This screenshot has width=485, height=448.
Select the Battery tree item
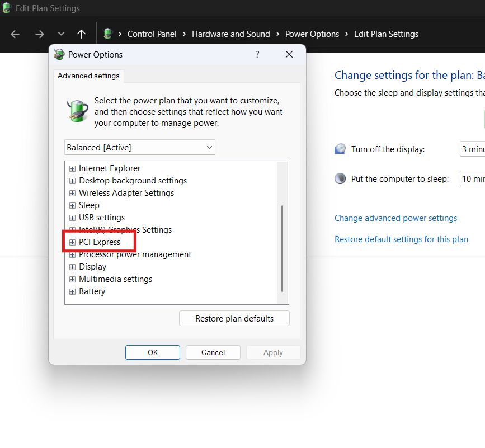pyautogui.click(x=92, y=291)
